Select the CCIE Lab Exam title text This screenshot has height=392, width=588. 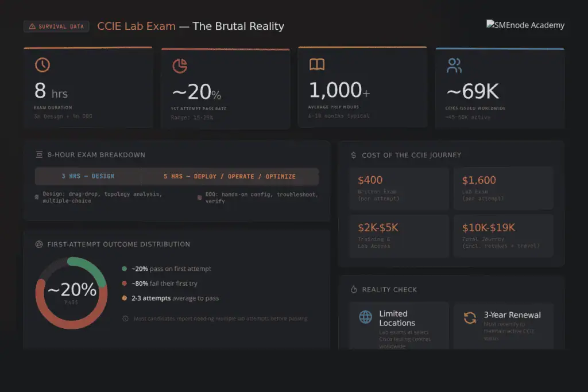coord(136,26)
